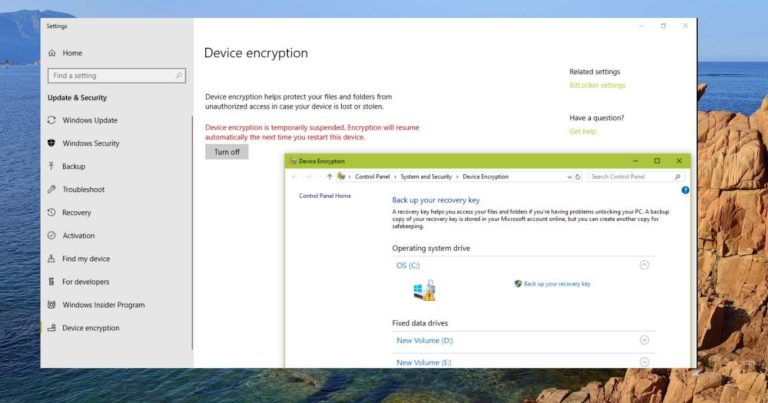Click the Home label in Settings

coord(72,53)
